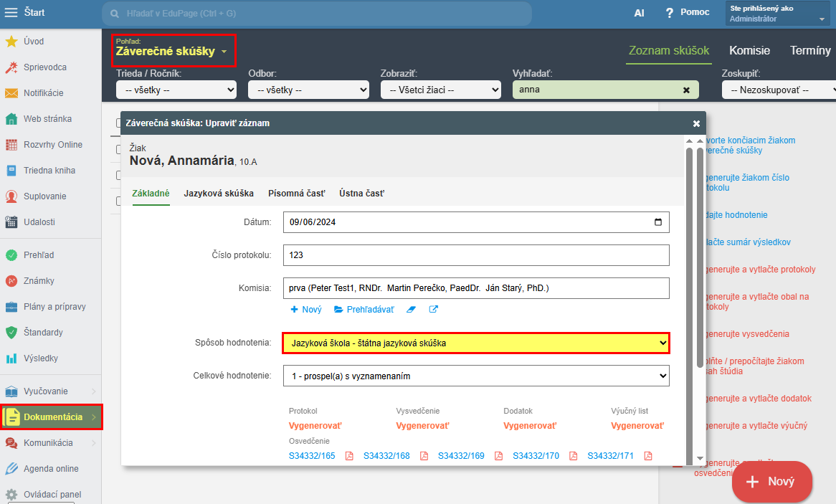Open the Celkové hodnotenie dropdown
Image resolution: width=836 pixels, height=504 pixels.
(x=475, y=376)
